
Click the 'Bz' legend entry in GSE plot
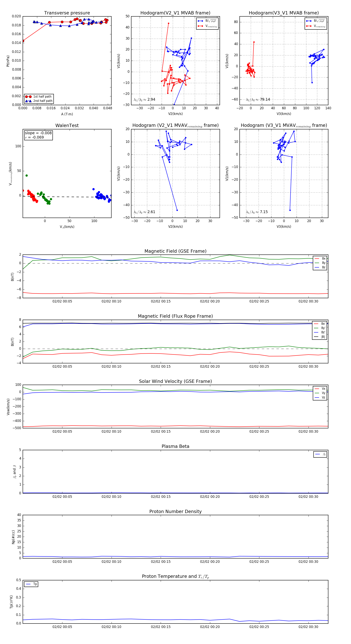[x=320, y=267]
